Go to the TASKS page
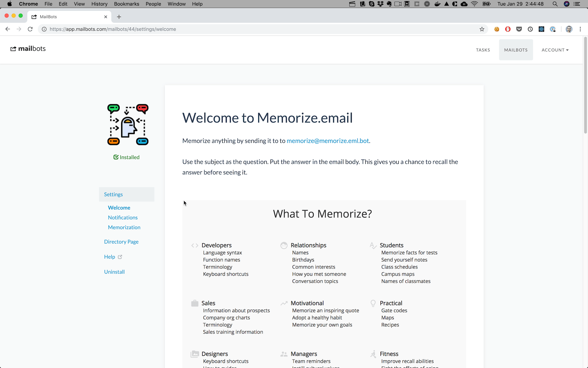This screenshot has width=588, height=368. tap(483, 50)
